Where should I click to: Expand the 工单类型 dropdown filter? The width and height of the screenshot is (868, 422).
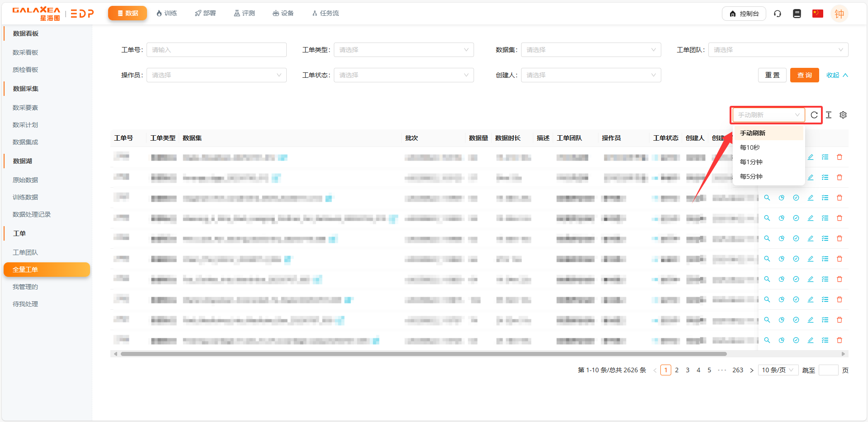coord(403,50)
